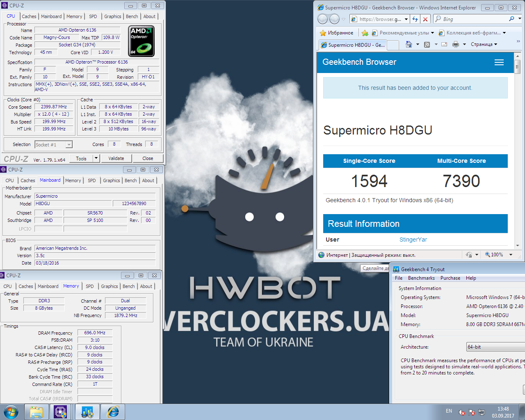The height and width of the screenshot is (420, 525).
Task: Expand the Рекомендуемые узлы dropdown
Action: [x=432, y=33]
